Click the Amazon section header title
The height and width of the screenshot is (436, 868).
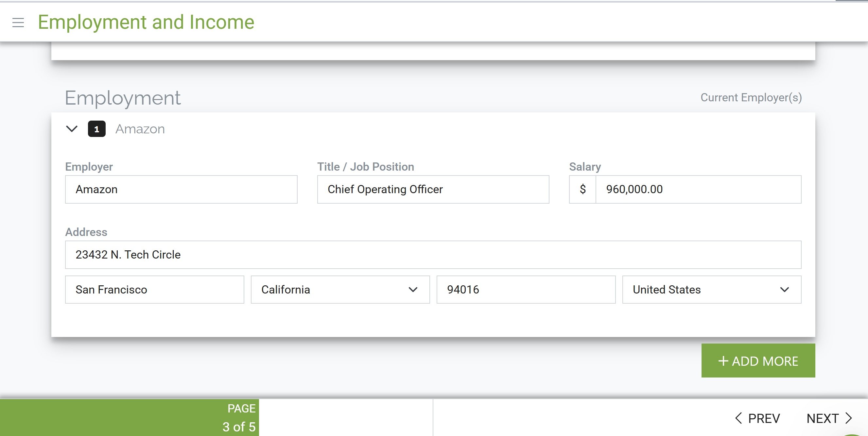coord(140,129)
